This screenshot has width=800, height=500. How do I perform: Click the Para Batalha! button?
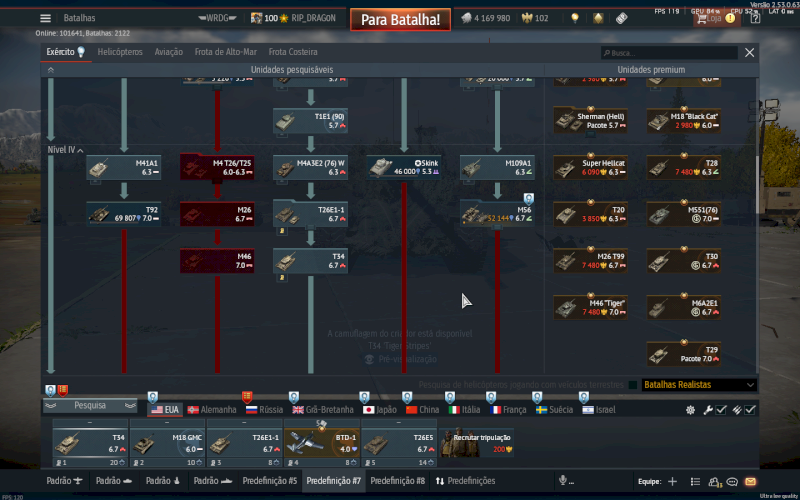click(400, 19)
